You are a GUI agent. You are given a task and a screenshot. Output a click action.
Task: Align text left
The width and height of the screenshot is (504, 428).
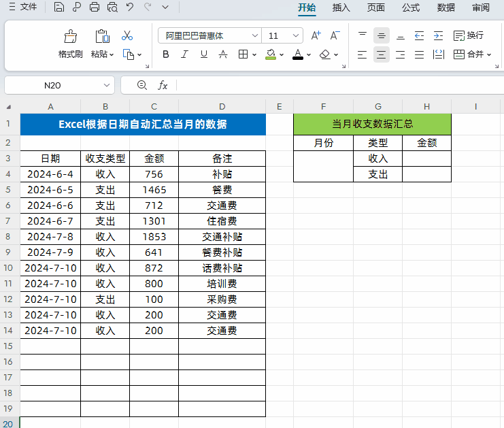363,54
